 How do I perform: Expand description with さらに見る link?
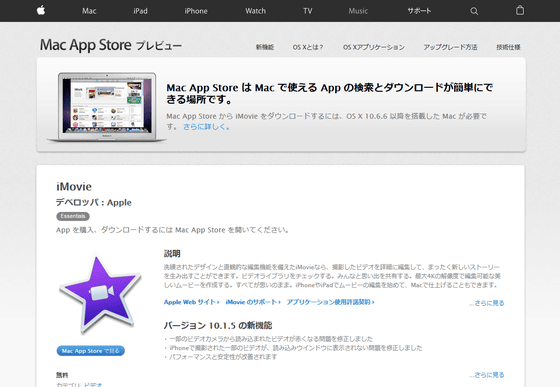tap(486, 303)
